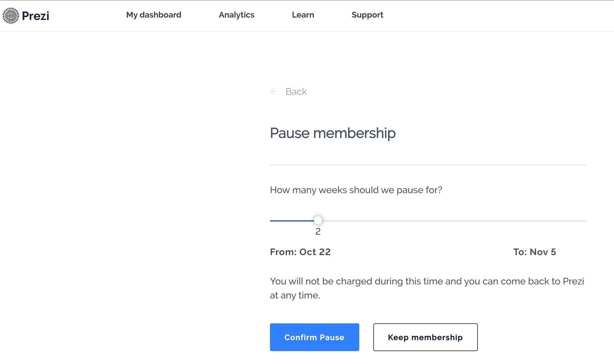
Task: Click the slider value label 2
Action: pos(318,231)
